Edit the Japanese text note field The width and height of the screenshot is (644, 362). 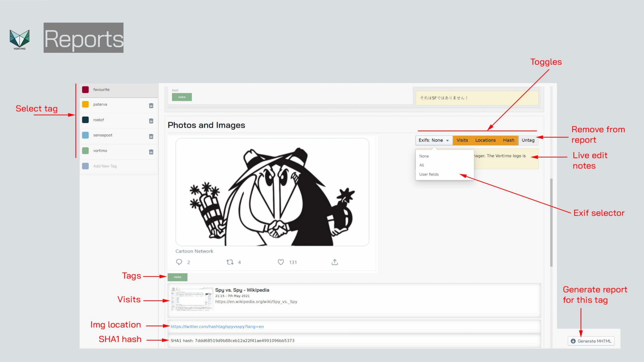click(x=477, y=98)
